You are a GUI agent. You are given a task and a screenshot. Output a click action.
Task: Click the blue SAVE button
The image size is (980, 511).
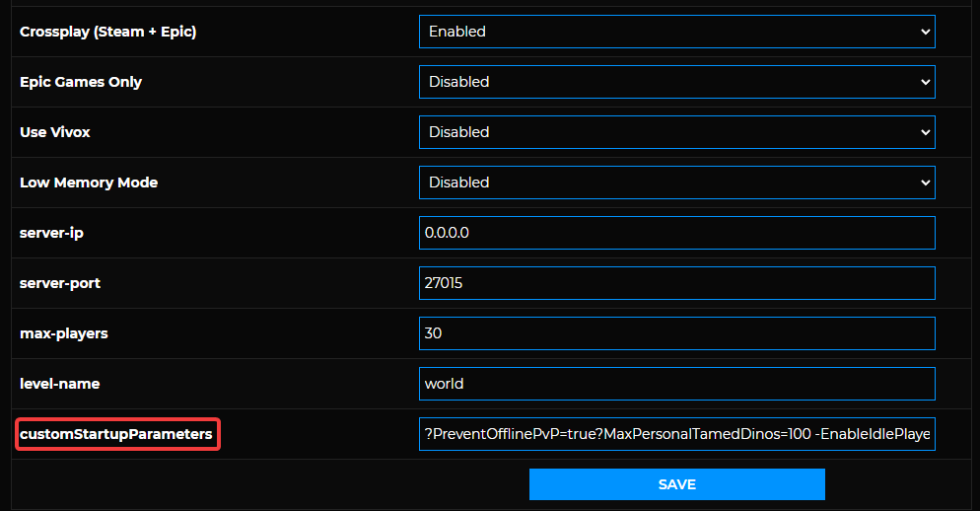pos(677,484)
